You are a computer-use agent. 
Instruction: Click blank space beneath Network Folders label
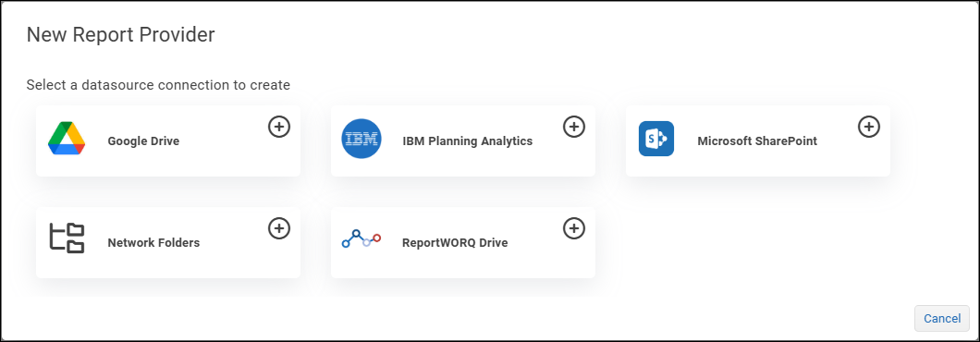click(153, 265)
